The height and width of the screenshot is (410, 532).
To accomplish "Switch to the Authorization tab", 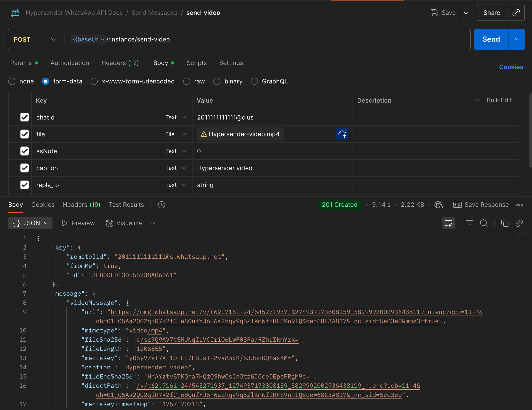I will click(x=70, y=63).
